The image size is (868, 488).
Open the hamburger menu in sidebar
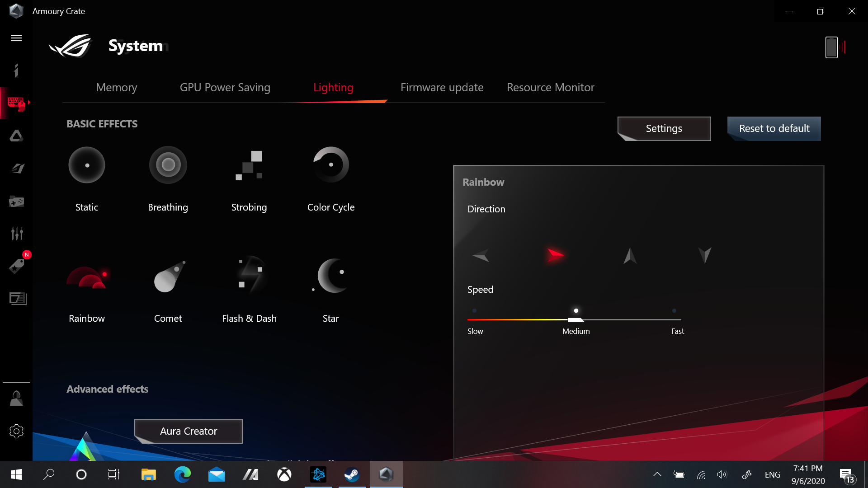(x=16, y=38)
